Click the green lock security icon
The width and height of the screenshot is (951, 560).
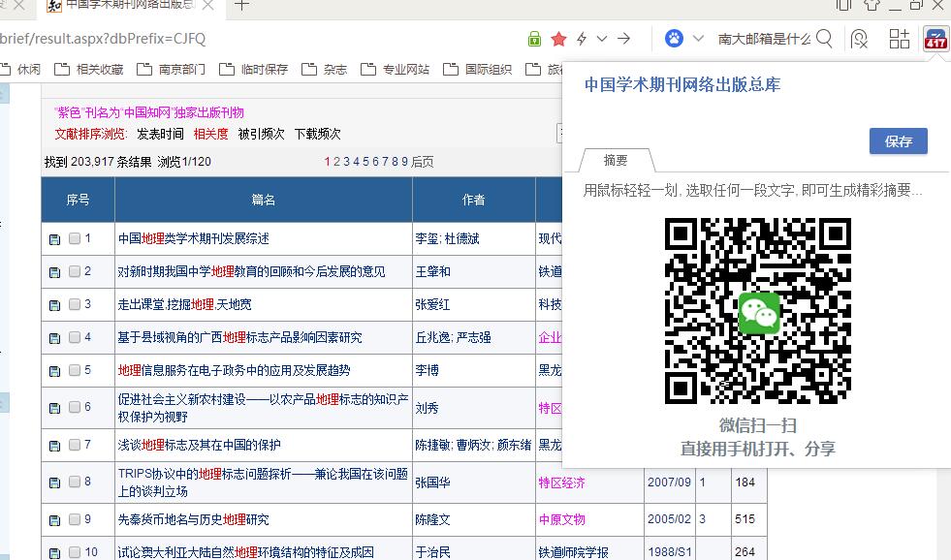(x=534, y=39)
